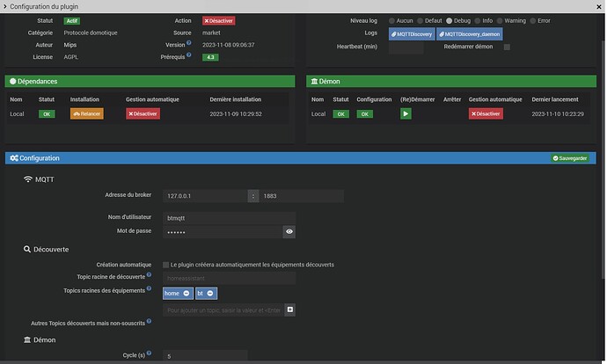This screenshot has width=607, height=364.
Task: Click the Actif status badge
Action: 71,21
